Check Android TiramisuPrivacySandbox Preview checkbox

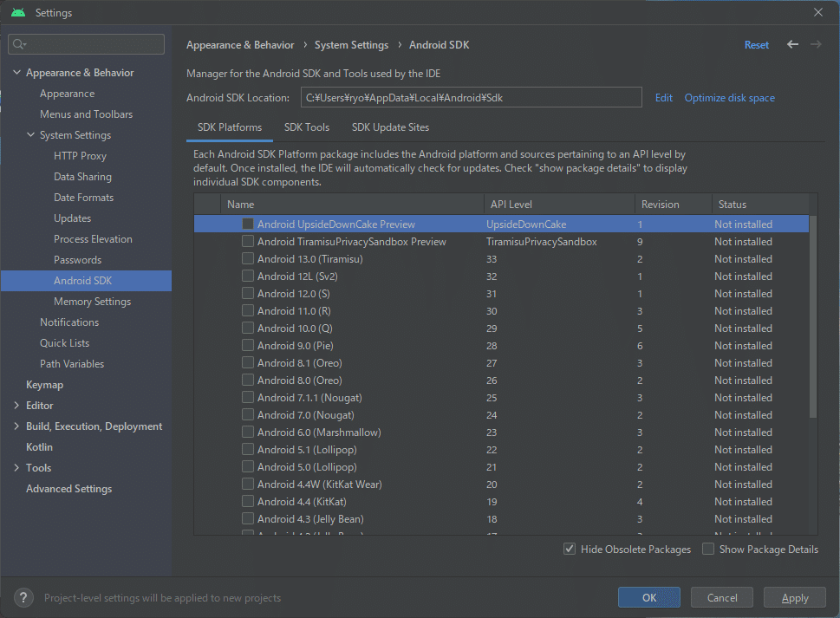248,241
